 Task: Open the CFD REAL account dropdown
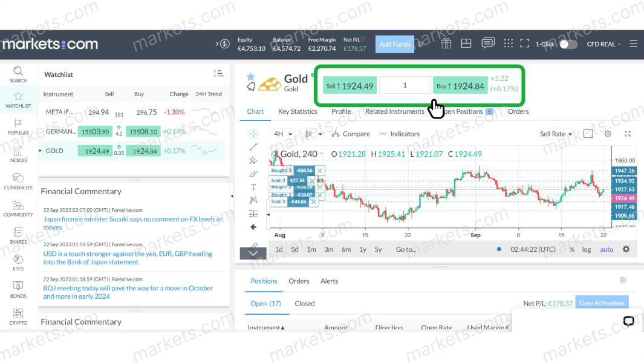[603, 44]
